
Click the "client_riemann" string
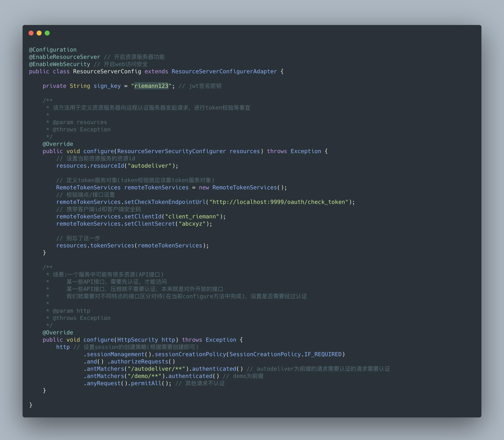pyautogui.click(x=192, y=217)
